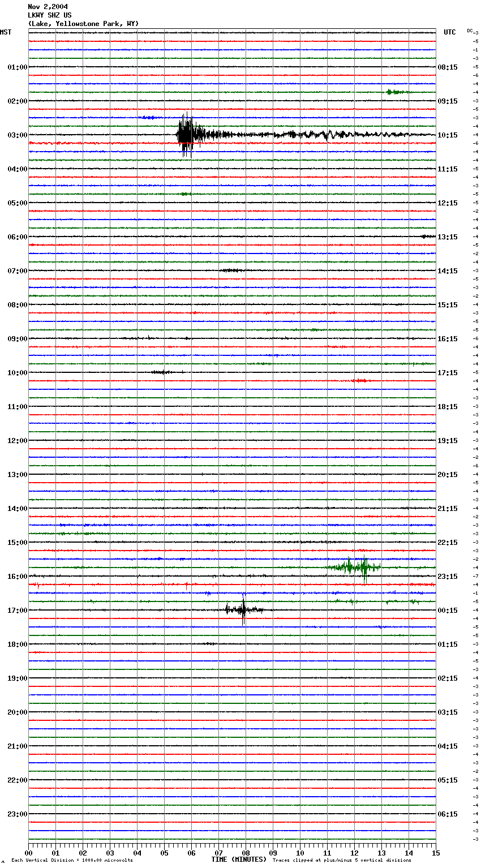Click the 00:15 UTC time label
Screen dimensions: 481x868
(448, 611)
